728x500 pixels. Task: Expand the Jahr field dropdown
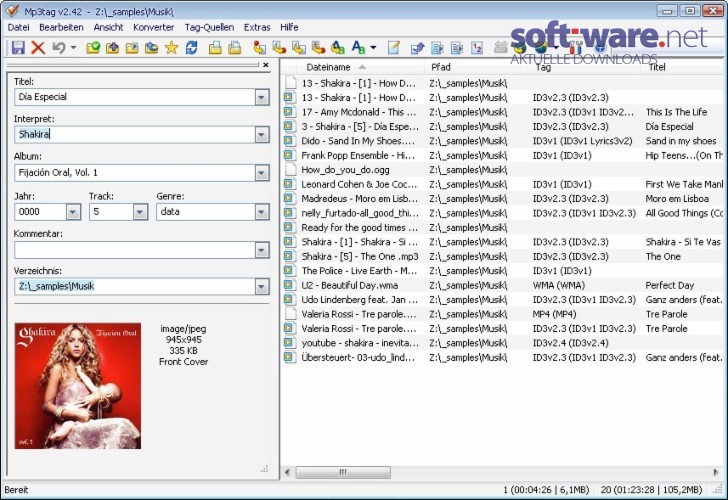tap(73, 212)
